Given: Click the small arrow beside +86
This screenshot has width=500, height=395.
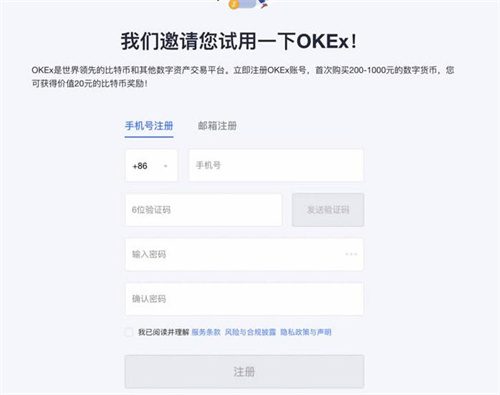Looking at the screenshot, I should 166,166.
